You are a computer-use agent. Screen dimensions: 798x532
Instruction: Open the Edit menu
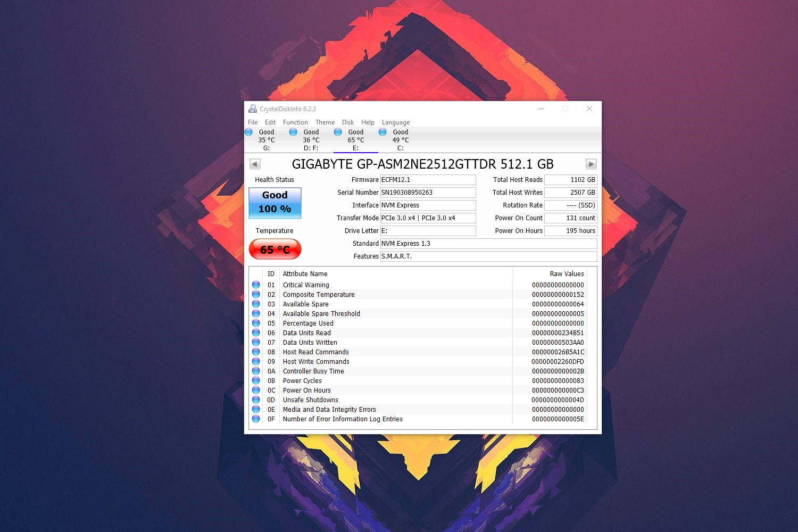(270, 122)
